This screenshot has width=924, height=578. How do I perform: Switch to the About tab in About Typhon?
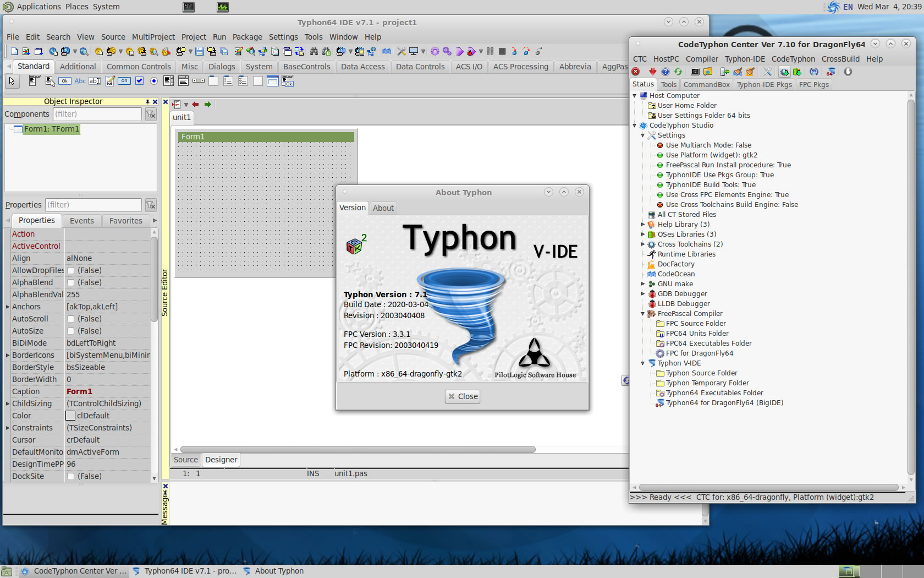(383, 208)
